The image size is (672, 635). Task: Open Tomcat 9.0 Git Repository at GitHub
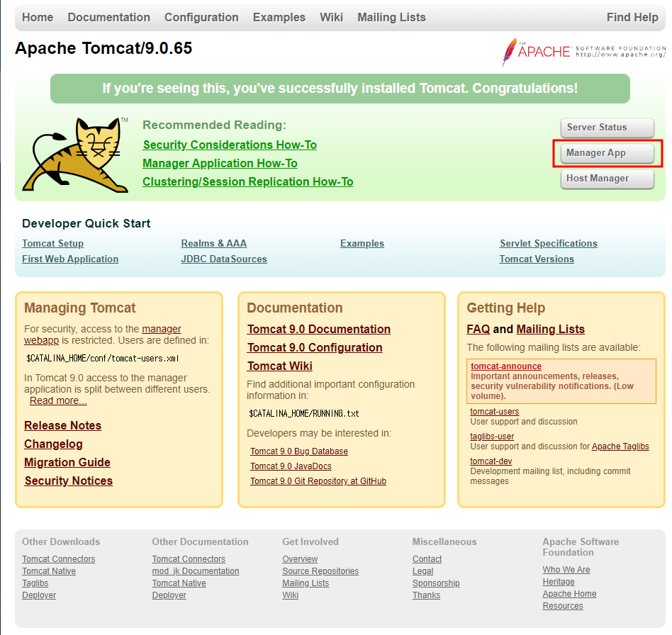click(318, 481)
